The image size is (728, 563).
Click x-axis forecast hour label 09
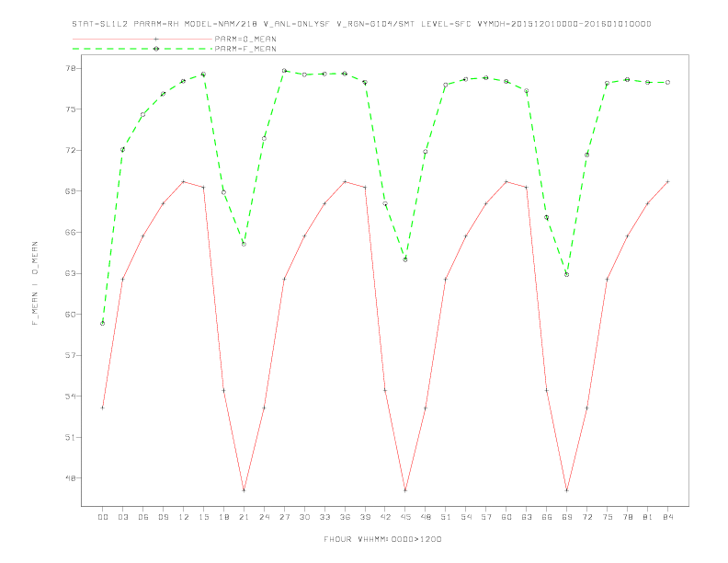coord(163,517)
